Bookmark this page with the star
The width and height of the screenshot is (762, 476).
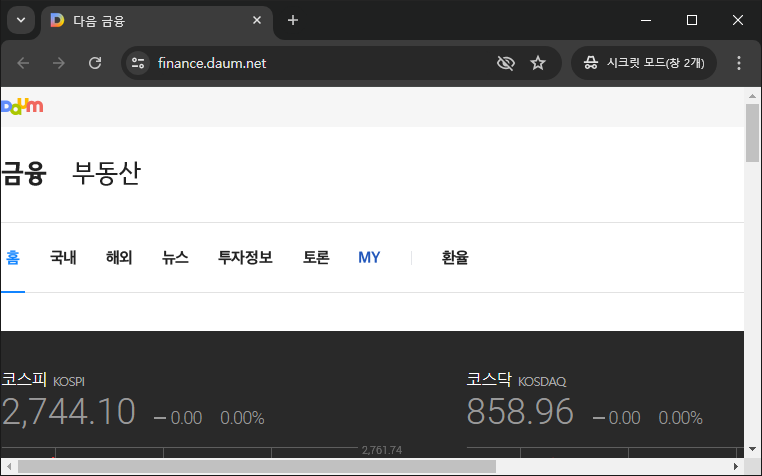(x=538, y=63)
